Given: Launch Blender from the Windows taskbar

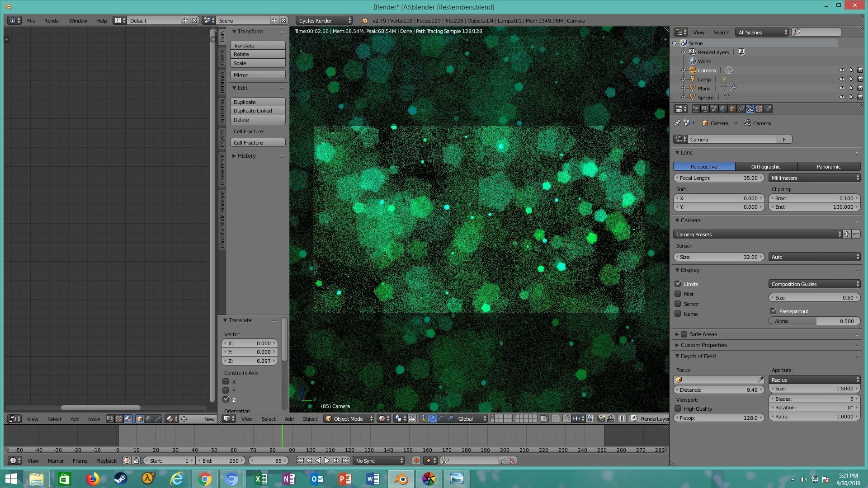Looking at the screenshot, I should pyautogui.click(x=401, y=479).
